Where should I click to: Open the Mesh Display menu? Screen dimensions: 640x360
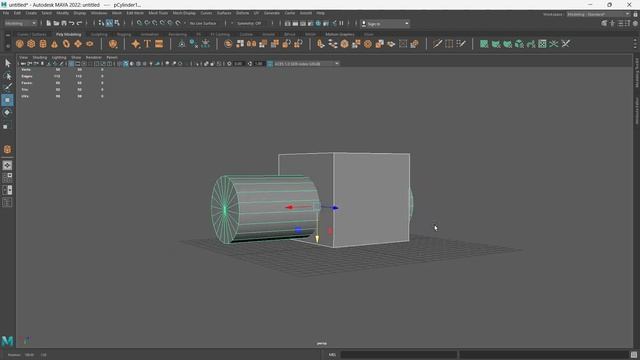[x=184, y=13]
